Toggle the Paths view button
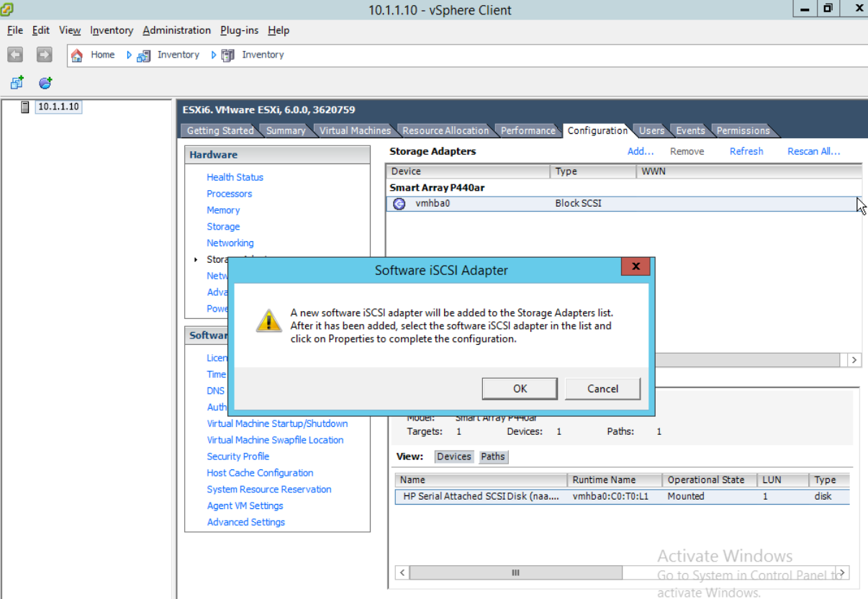The width and height of the screenshot is (868, 599). 493,456
